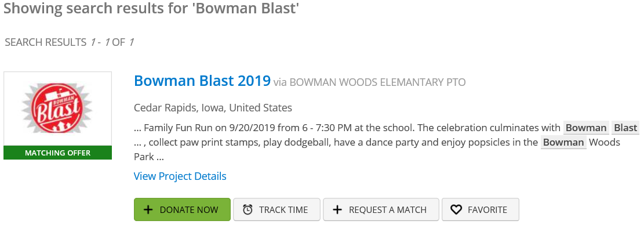This screenshot has width=644, height=235.
Task: Open the Bowman Blast logo thumbnail
Action: (x=57, y=109)
